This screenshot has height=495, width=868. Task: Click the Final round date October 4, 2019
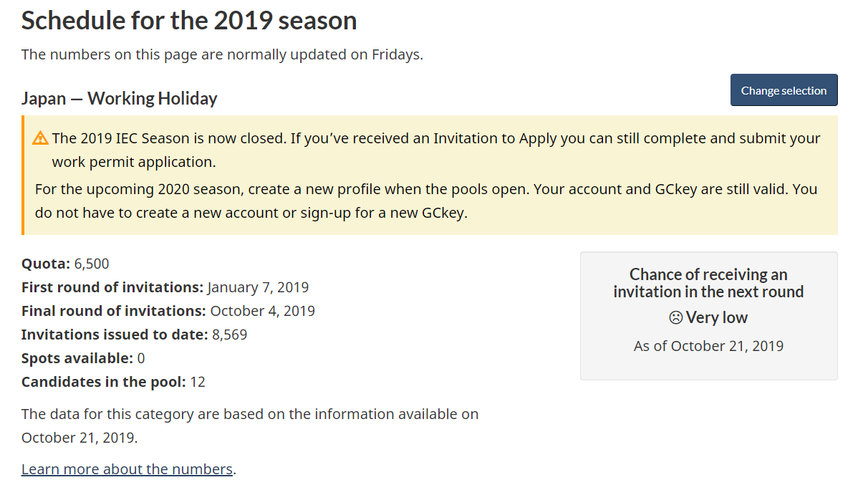pos(262,311)
